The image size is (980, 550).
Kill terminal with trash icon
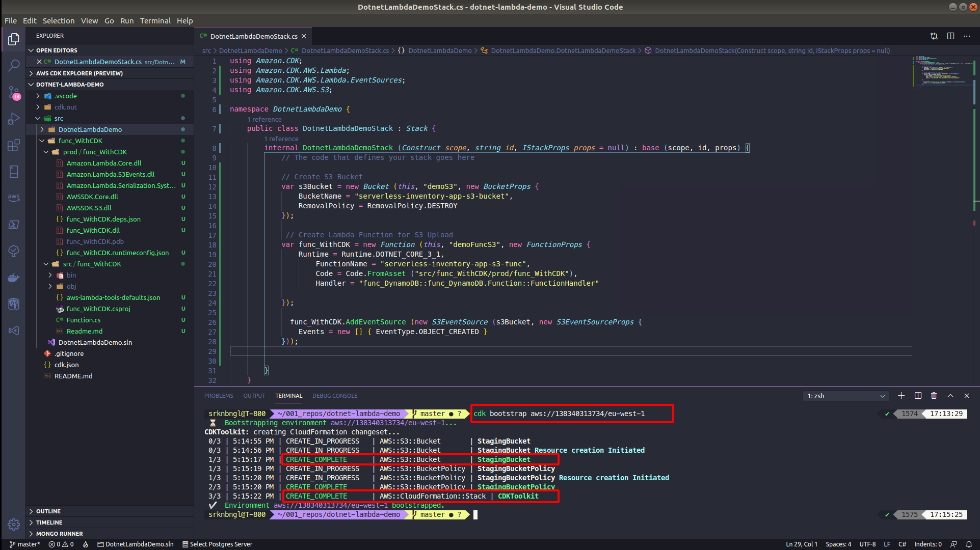point(934,396)
